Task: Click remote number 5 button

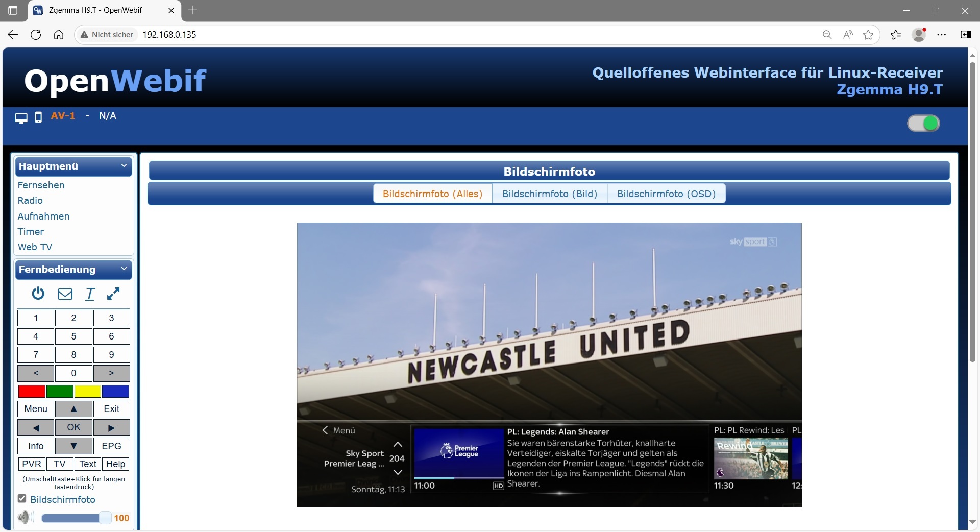Action: point(73,336)
